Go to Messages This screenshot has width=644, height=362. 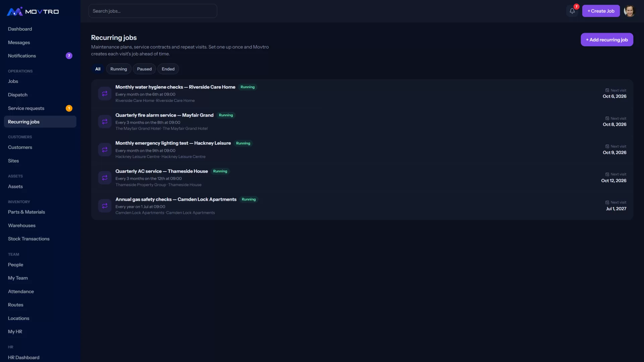point(40,42)
